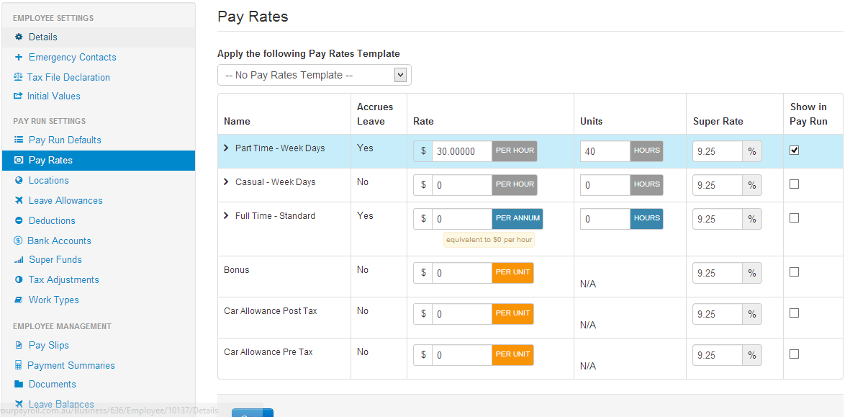Expand the Full Time - Standard row

click(226, 216)
